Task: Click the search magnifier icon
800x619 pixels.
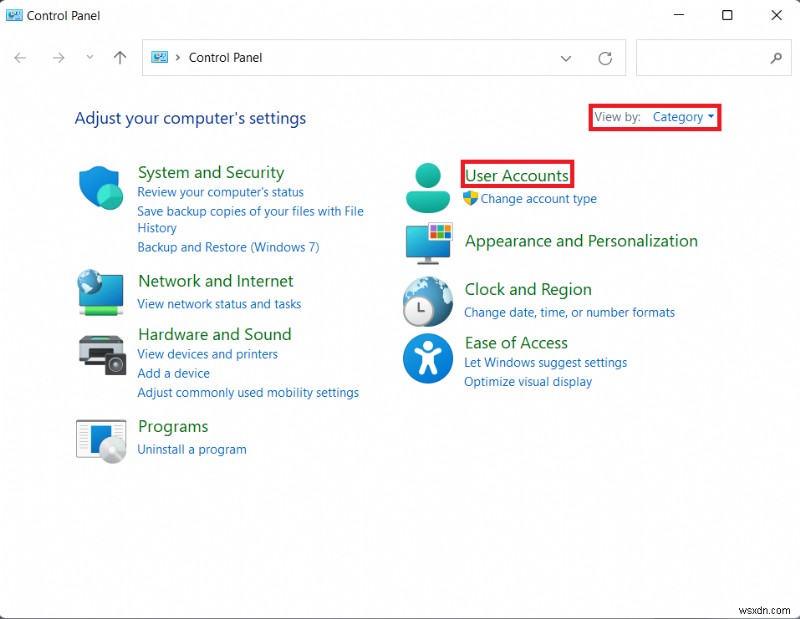Action: point(776,58)
